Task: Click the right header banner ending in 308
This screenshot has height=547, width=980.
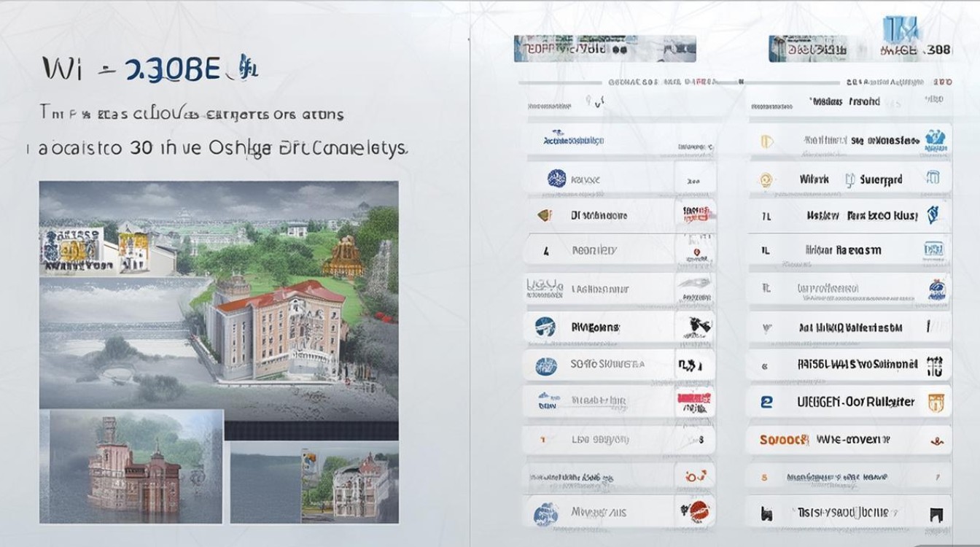Action: pyautogui.click(x=859, y=49)
